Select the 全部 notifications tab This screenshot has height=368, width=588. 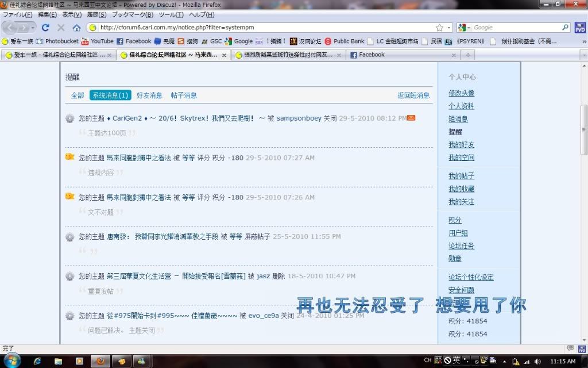(x=78, y=95)
